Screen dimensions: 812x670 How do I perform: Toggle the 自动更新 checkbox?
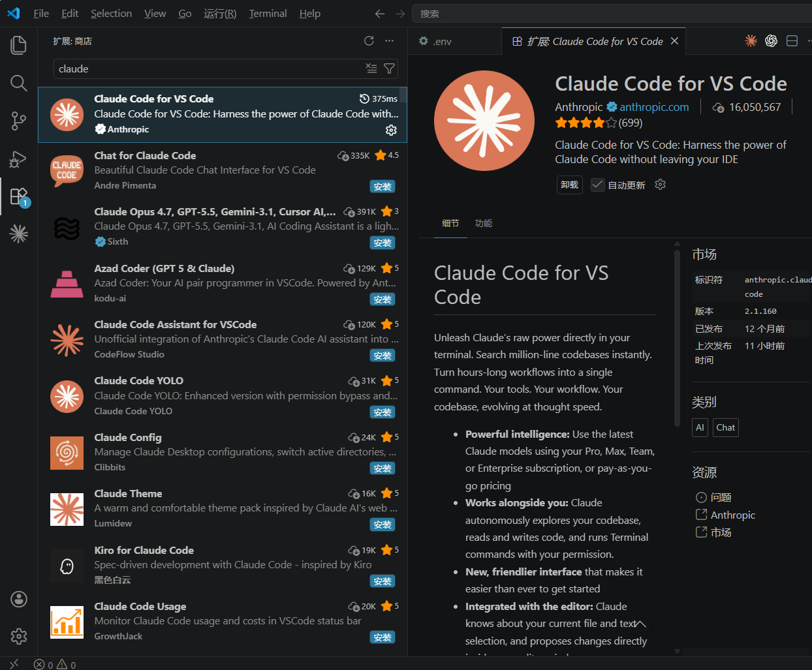pos(597,185)
